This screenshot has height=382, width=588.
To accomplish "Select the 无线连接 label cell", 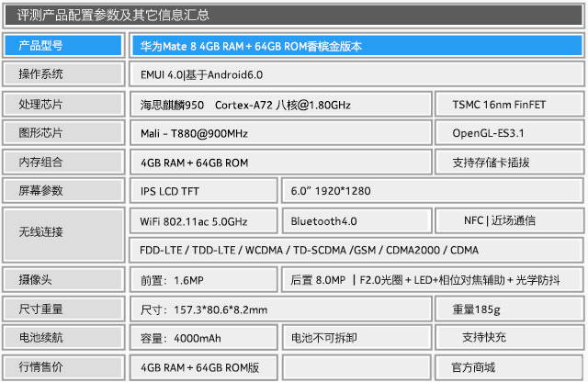I will point(63,235).
